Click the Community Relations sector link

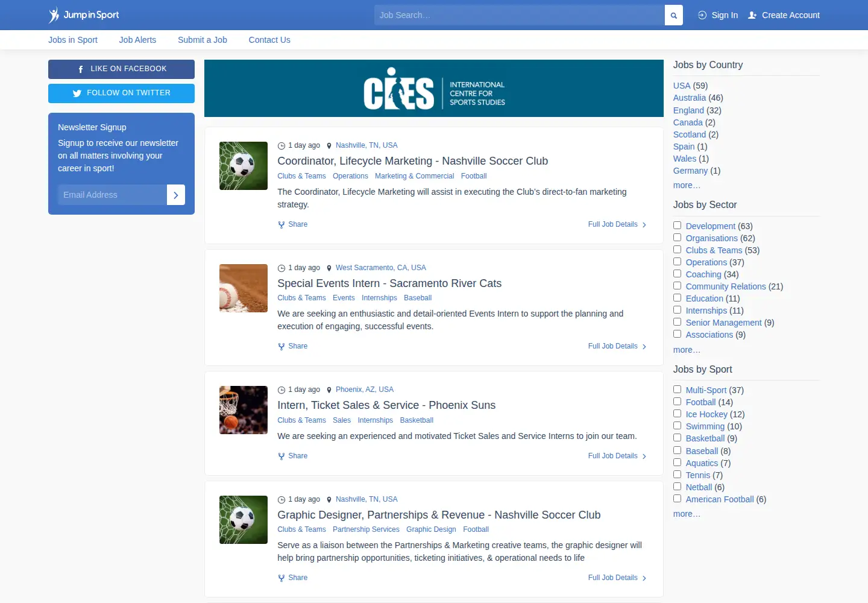(x=726, y=286)
